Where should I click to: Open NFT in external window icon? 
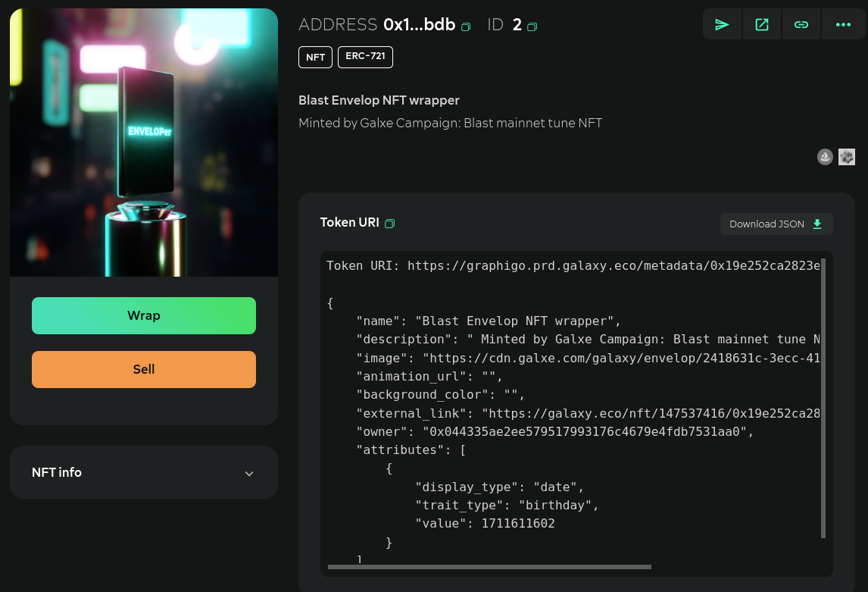pyautogui.click(x=762, y=24)
